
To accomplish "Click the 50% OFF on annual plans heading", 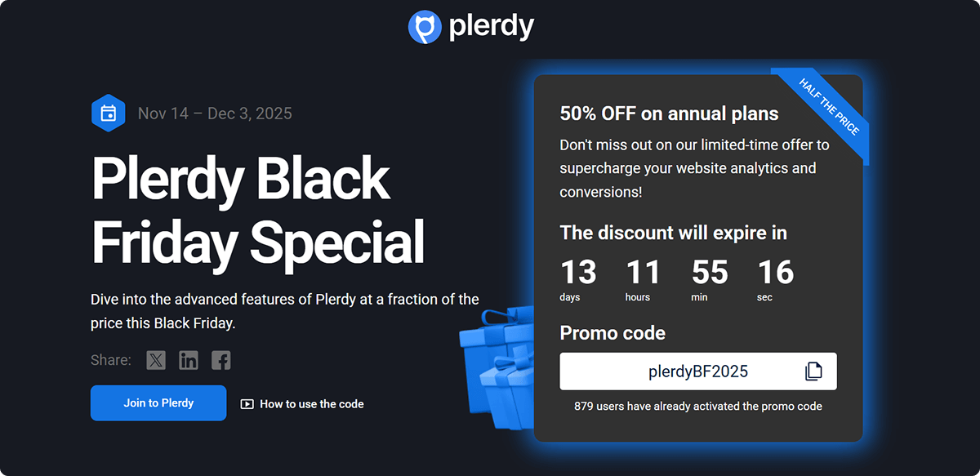I will (668, 113).
